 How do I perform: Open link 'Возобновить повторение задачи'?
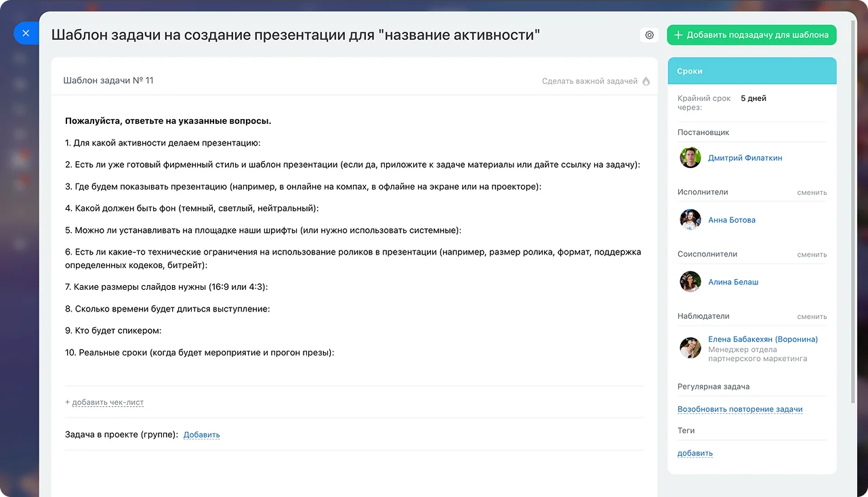(740, 409)
